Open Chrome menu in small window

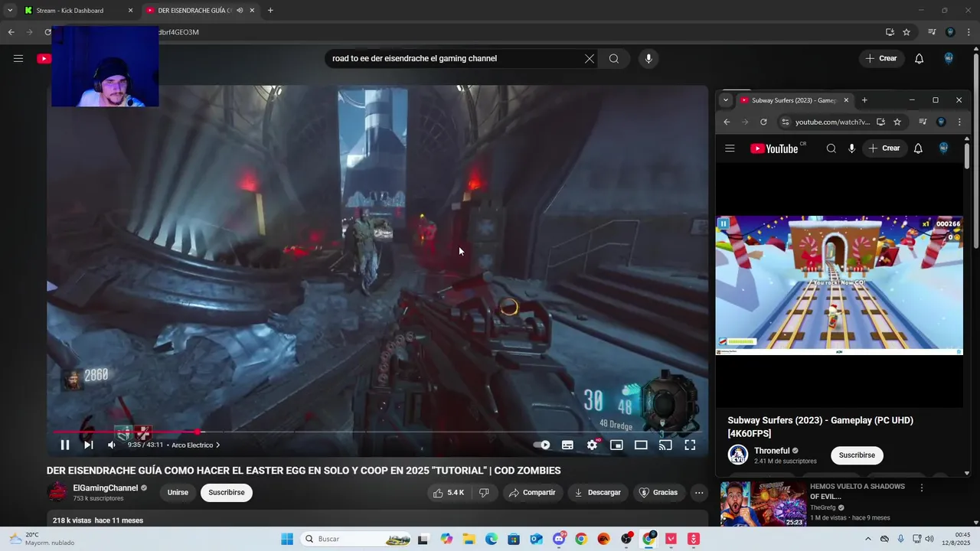[959, 122]
